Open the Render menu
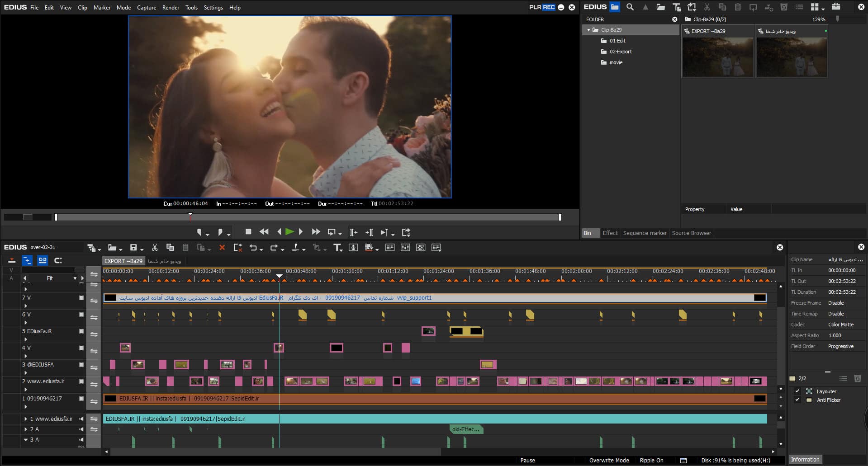 (171, 7)
